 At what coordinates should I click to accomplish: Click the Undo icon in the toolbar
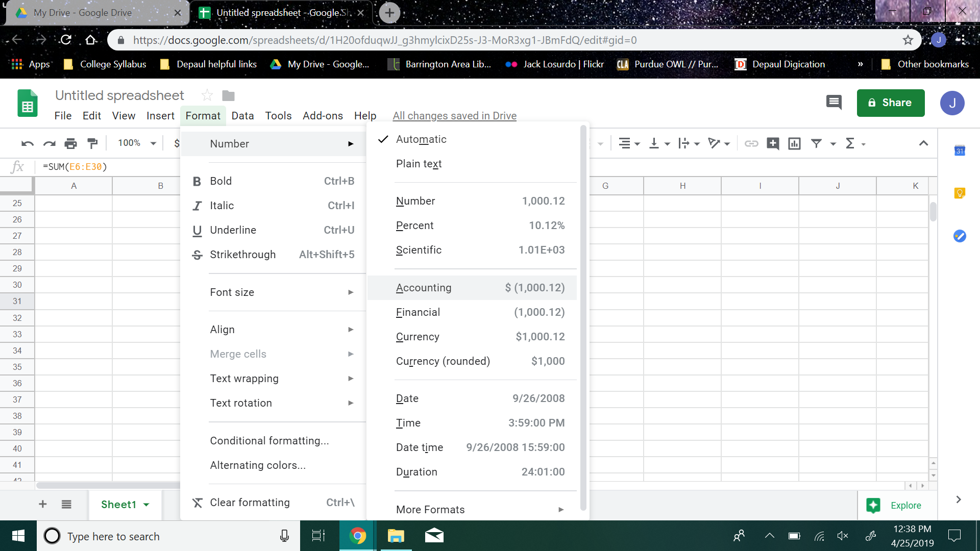coord(28,143)
